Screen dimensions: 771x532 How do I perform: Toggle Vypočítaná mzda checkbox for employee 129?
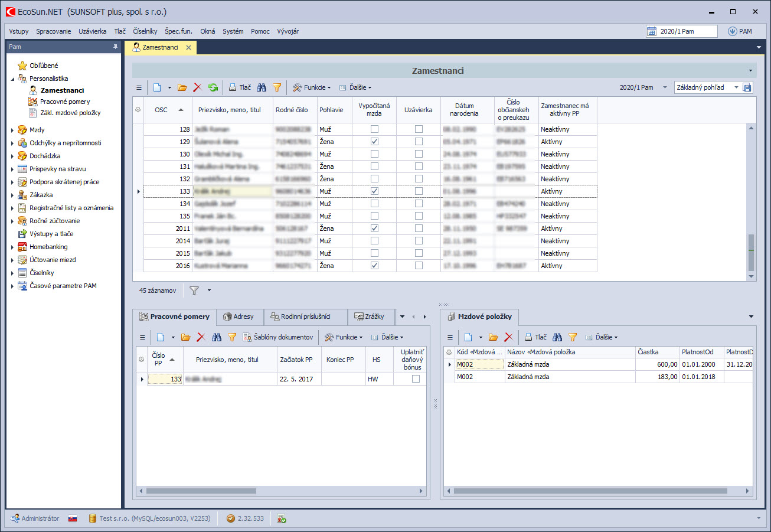[x=374, y=142]
